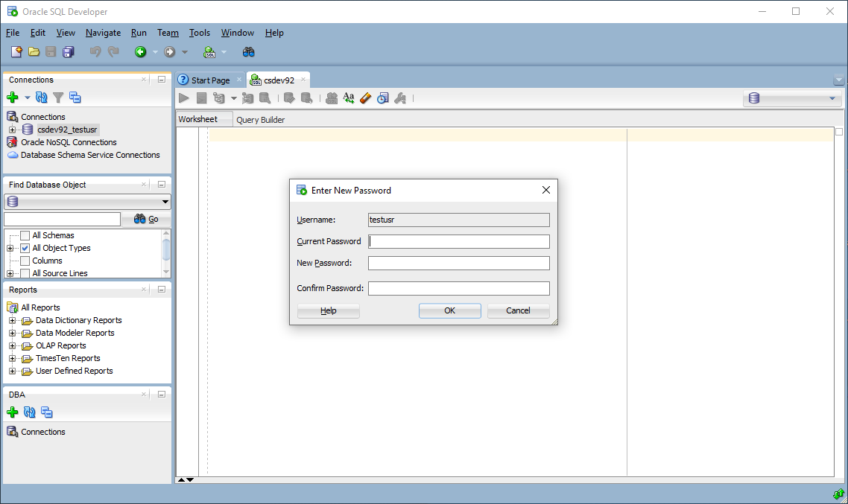The width and height of the screenshot is (848, 504).
Task: Click the Save All toolbar icon
Action: pyautogui.click(x=69, y=52)
